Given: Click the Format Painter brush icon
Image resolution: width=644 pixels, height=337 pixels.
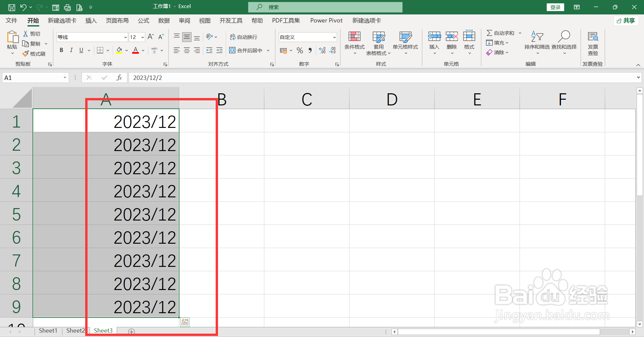Looking at the screenshot, I should click(25, 53).
